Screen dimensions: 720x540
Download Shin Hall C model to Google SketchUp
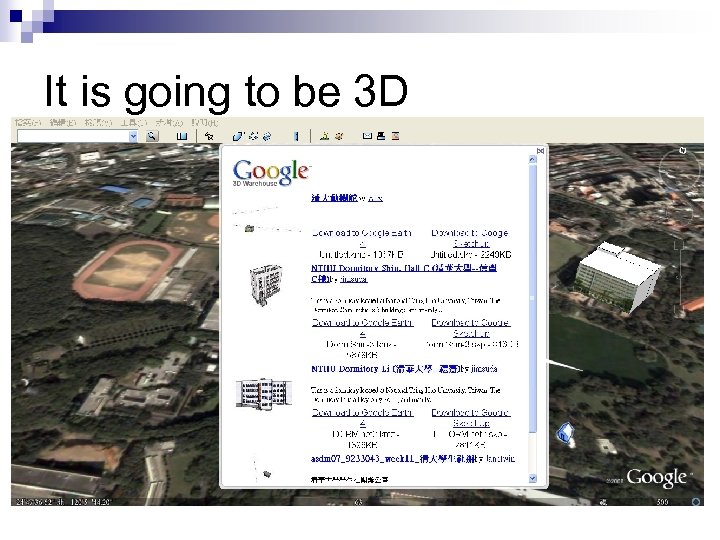coord(471,327)
